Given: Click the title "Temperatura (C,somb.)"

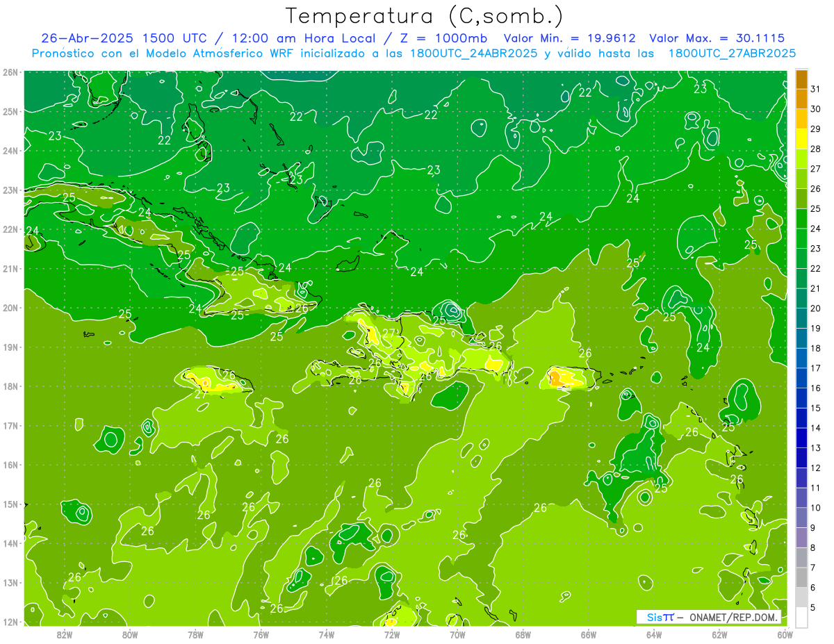Looking at the screenshot, I should pos(425,16).
